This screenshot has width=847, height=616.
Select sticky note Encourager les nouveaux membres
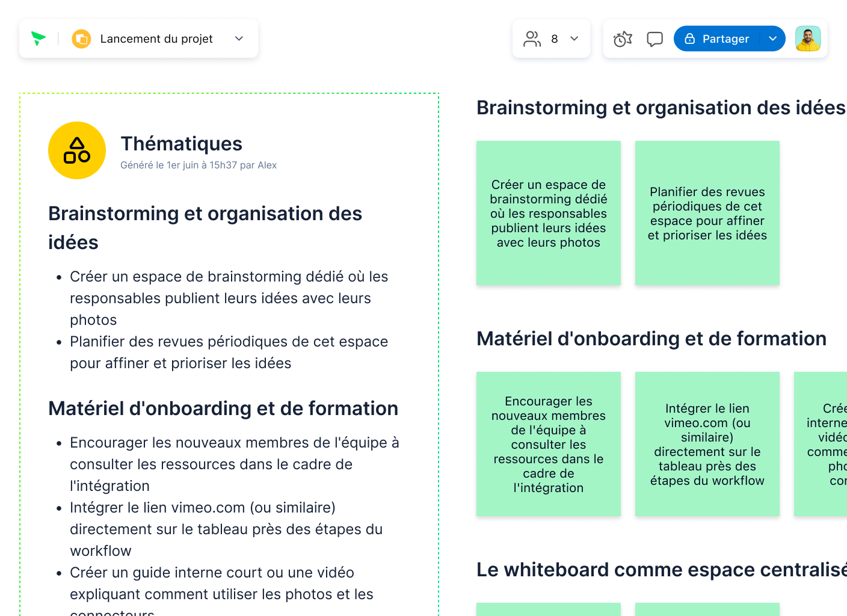click(549, 444)
